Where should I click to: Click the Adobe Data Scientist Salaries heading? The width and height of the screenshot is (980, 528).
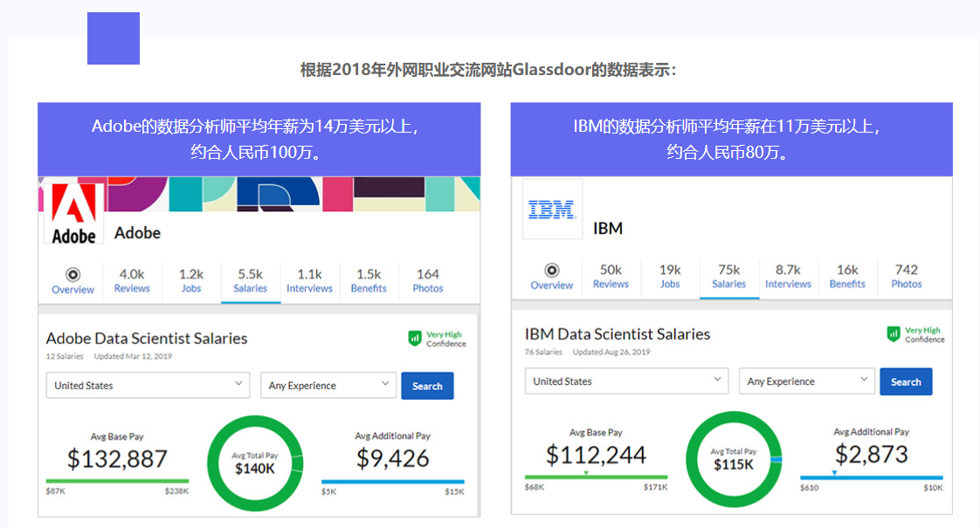[147, 338]
